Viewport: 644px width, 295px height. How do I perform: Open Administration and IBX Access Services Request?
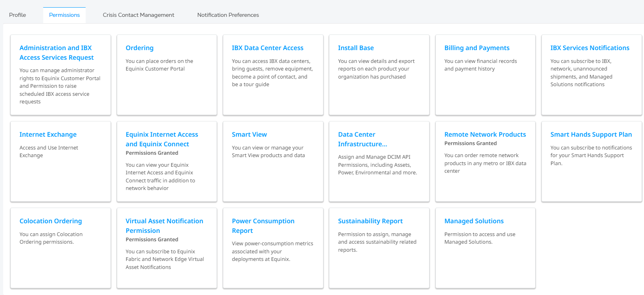click(56, 53)
